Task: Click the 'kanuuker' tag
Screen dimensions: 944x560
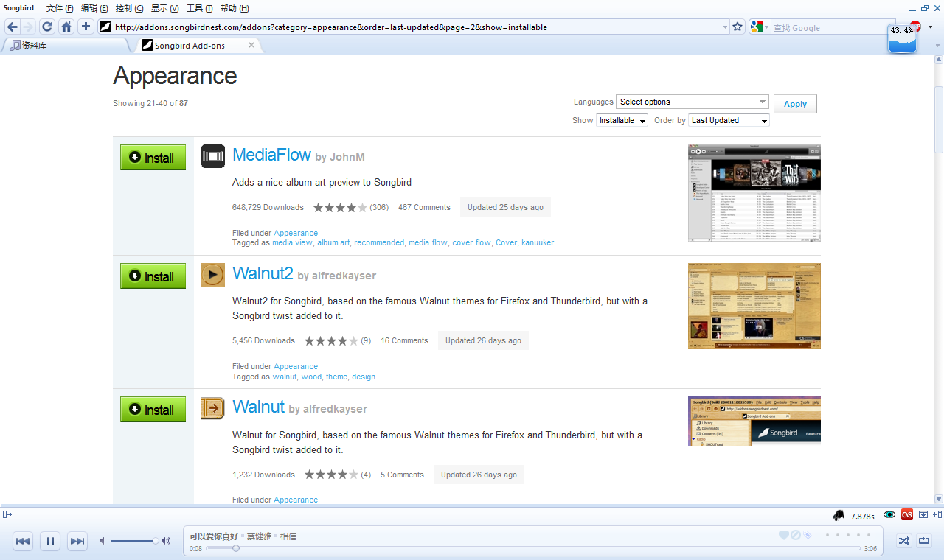Action: (538, 242)
